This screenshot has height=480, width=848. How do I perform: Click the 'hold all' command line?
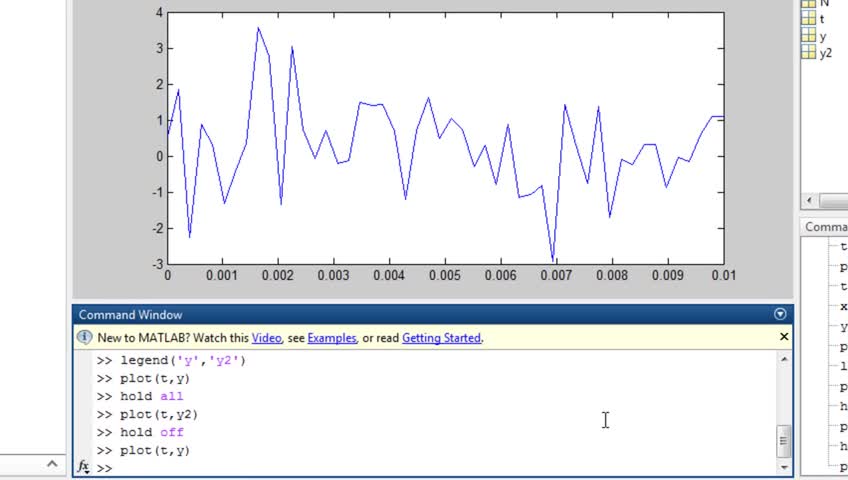click(151, 396)
